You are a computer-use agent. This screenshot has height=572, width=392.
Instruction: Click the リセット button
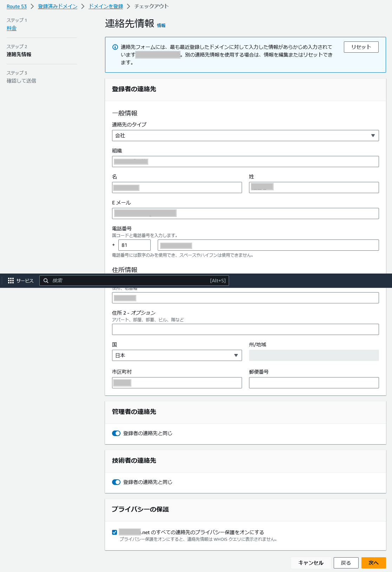(361, 47)
